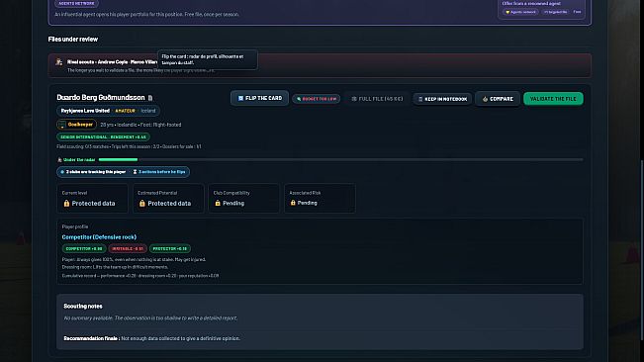Screen dimensions: 644x362
Task: Click the Under the radar progress bar
Action: 340,159
